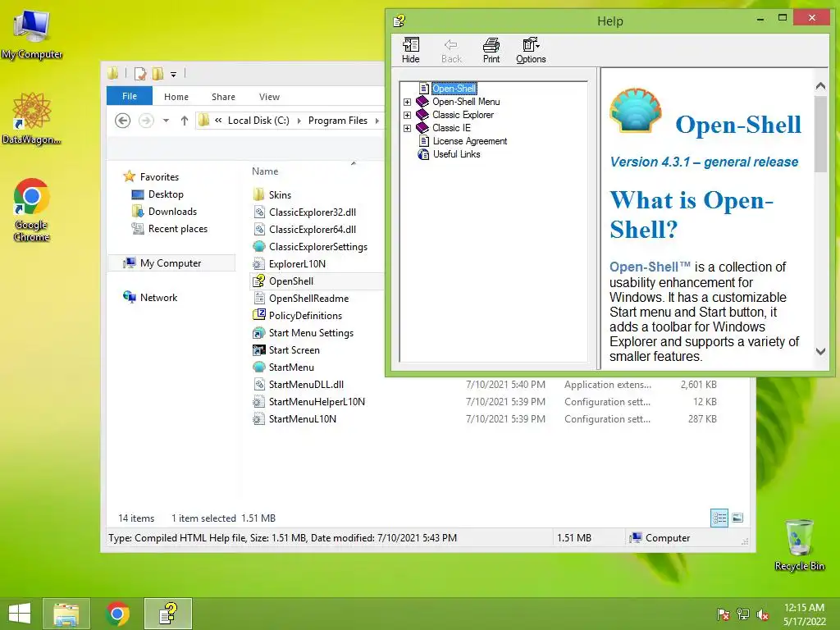Image resolution: width=840 pixels, height=630 pixels.
Task: Click the Properties quick access icon
Action: pos(140,73)
